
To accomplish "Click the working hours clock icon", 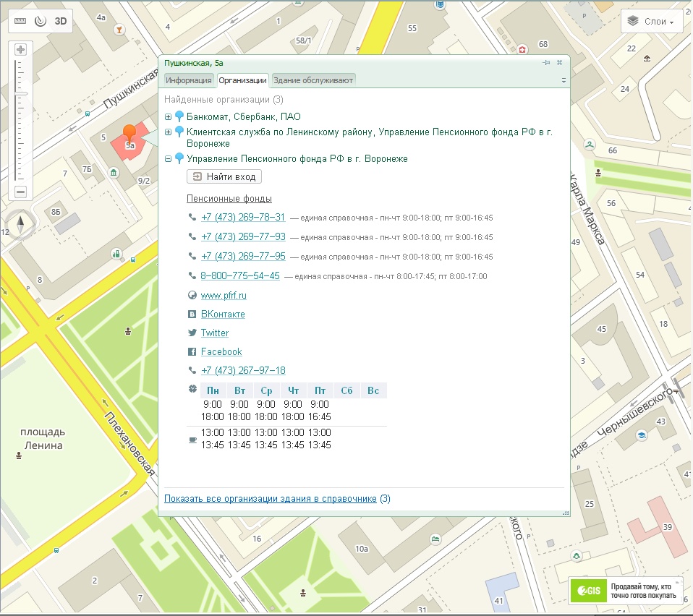I will pyautogui.click(x=192, y=389).
